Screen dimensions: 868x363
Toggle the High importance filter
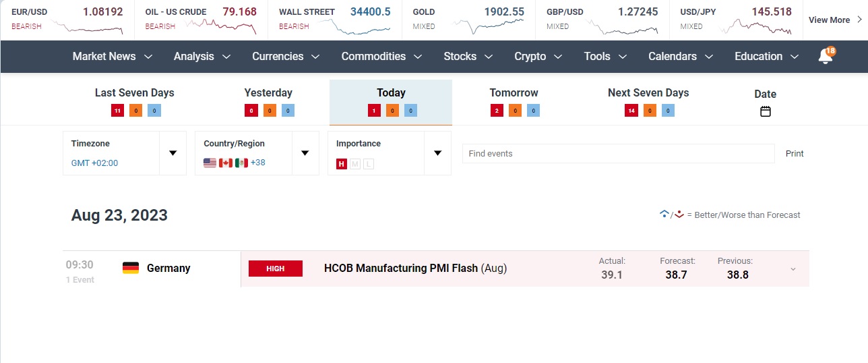click(x=342, y=163)
